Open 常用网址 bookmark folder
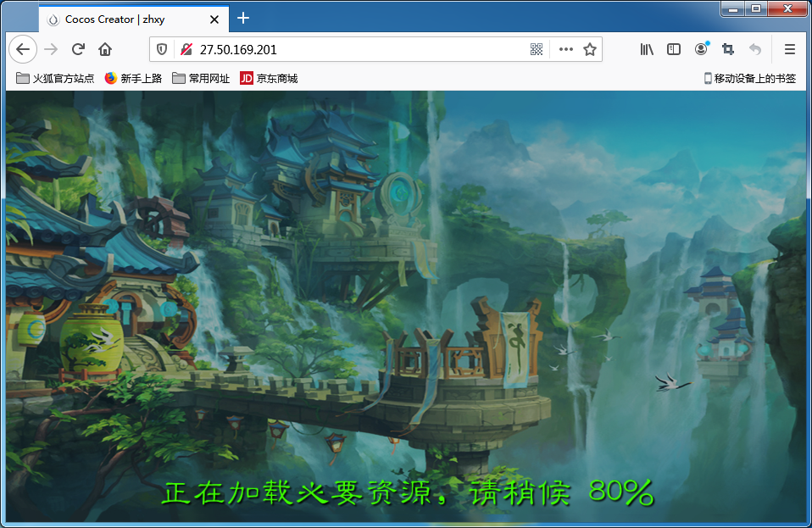Screen dimensions: 812x528 pos(201,78)
